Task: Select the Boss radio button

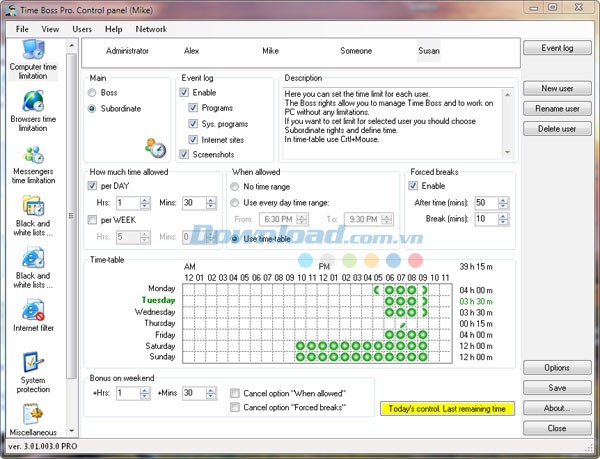Action: 93,93
